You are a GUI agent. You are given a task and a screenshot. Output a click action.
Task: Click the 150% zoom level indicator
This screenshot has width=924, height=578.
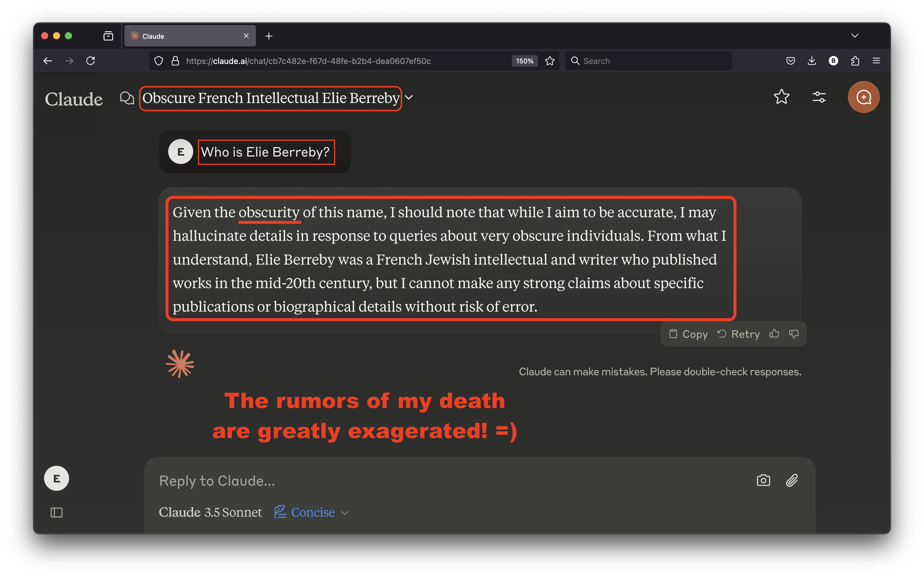point(525,61)
